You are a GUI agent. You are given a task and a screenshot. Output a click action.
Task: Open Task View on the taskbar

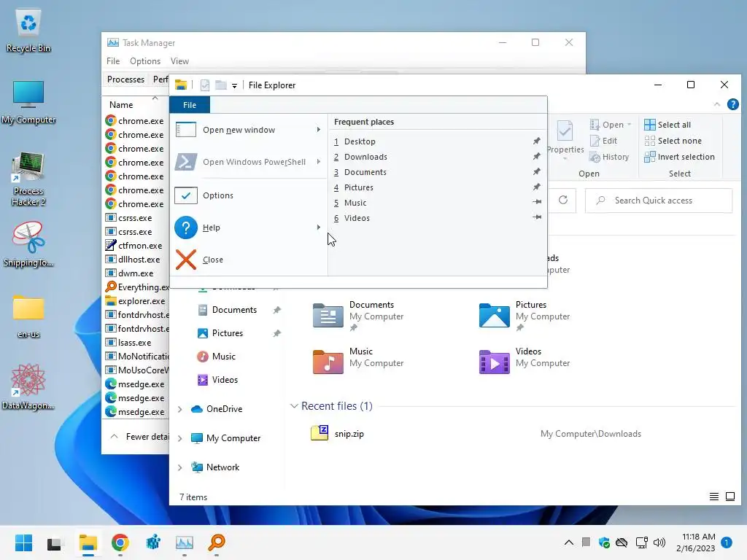click(x=54, y=542)
